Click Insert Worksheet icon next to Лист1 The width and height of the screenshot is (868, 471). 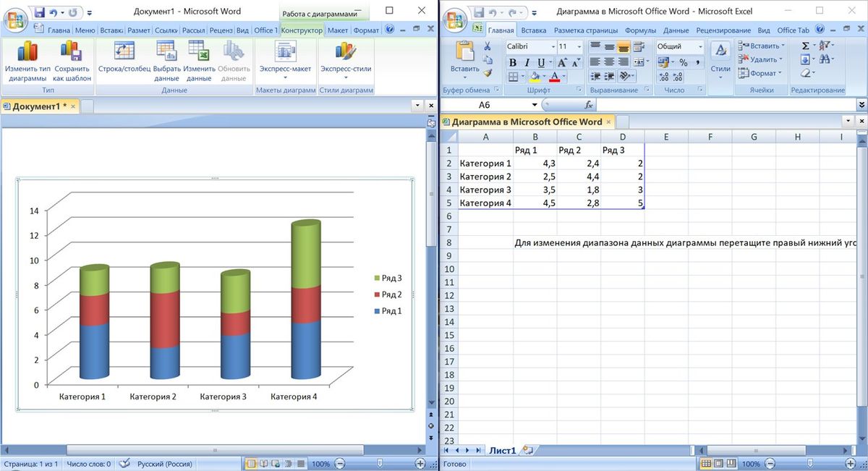527,450
